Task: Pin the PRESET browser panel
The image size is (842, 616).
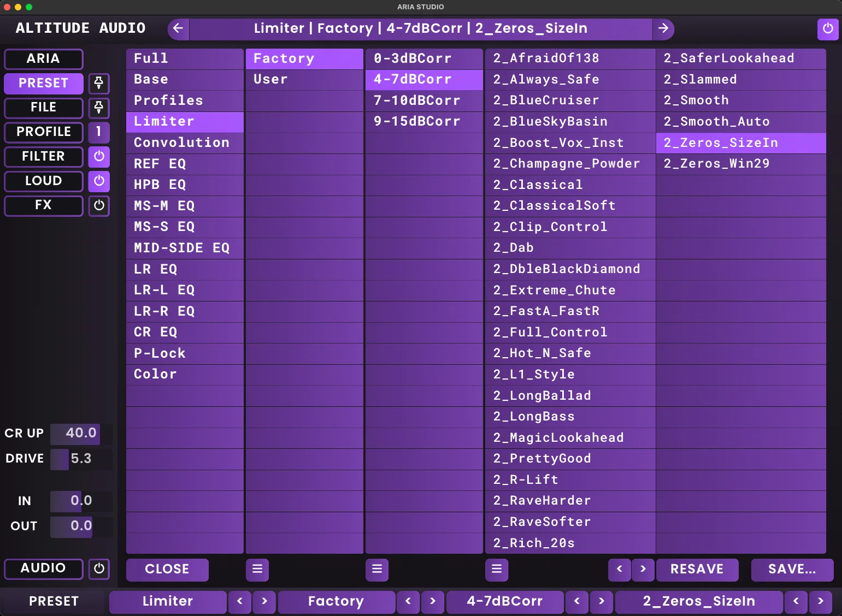Action: (x=99, y=84)
